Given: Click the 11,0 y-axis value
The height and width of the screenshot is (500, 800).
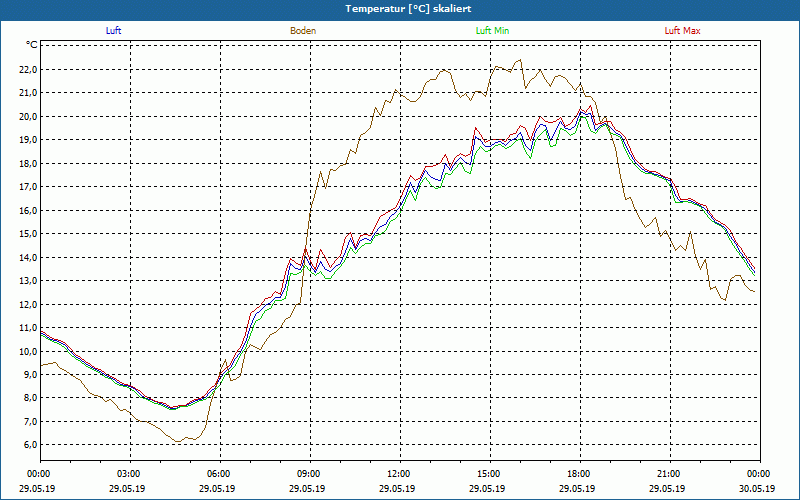Looking at the screenshot, I should point(29,328).
